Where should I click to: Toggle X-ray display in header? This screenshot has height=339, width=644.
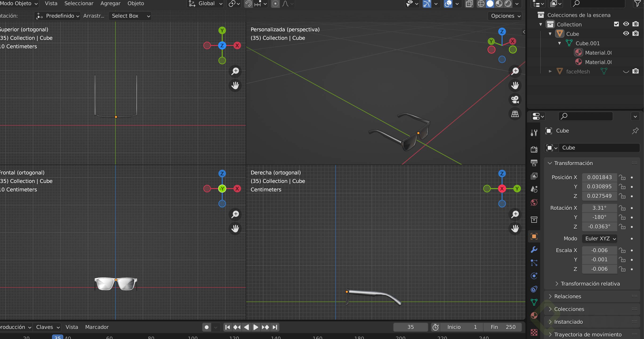tap(469, 4)
